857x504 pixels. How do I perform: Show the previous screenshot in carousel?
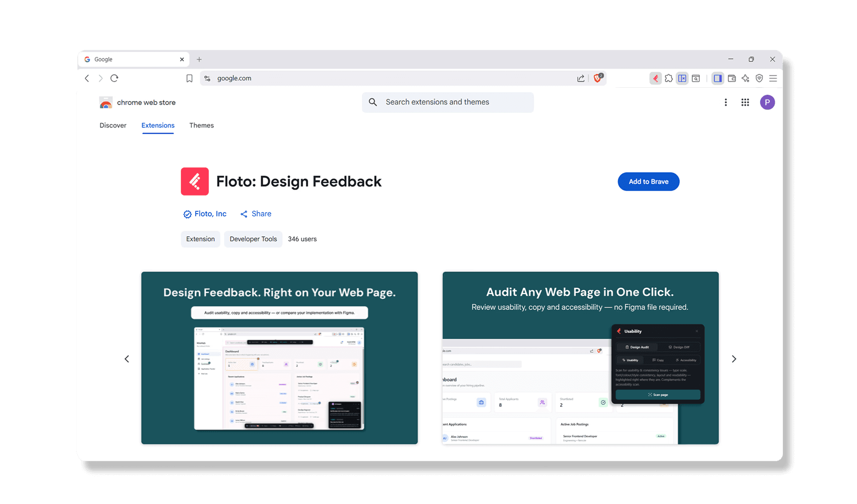127,359
